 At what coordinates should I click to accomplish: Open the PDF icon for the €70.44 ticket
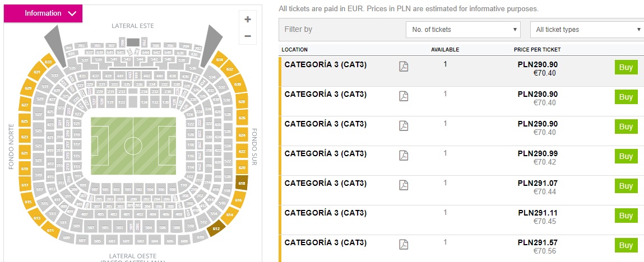point(404,185)
